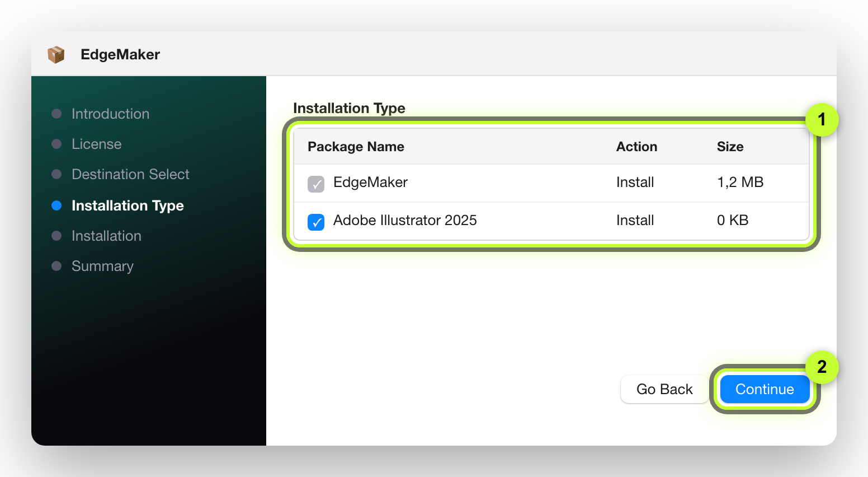Click the 1,2 MB size value

(x=740, y=182)
